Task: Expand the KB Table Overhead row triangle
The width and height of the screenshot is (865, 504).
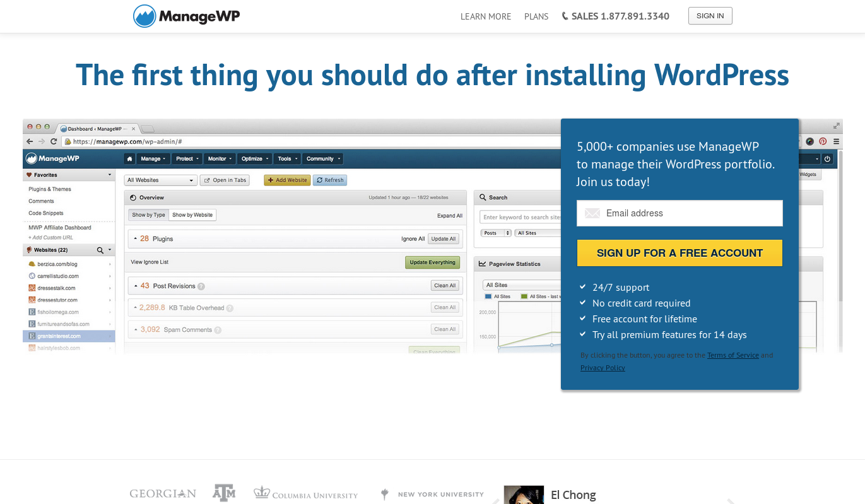Action: (x=135, y=308)
